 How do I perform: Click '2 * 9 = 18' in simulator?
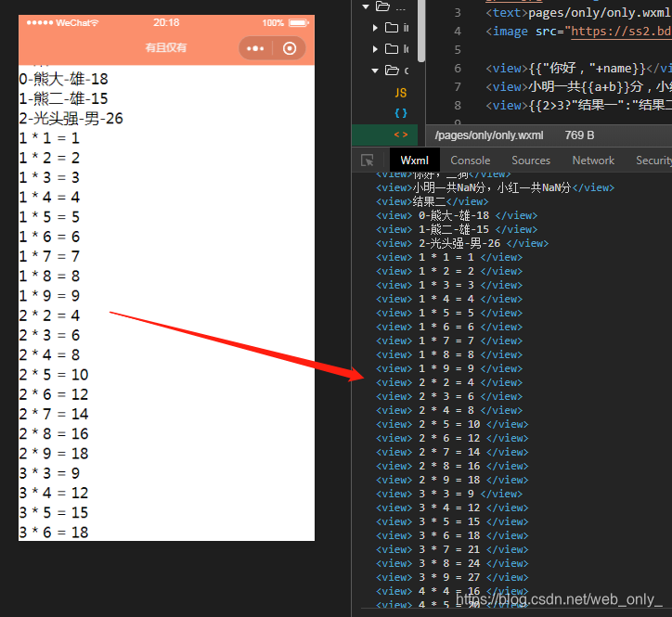tap(54, 454)
